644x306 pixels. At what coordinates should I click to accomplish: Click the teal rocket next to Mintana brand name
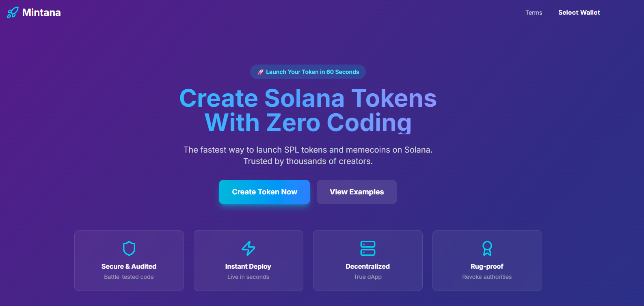click(x=11, y=12)
